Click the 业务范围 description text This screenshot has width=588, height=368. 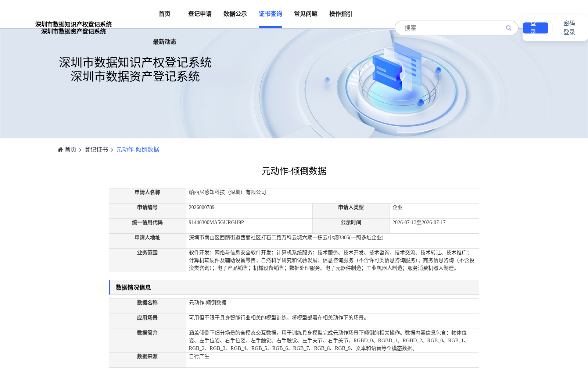pos(331,261)
